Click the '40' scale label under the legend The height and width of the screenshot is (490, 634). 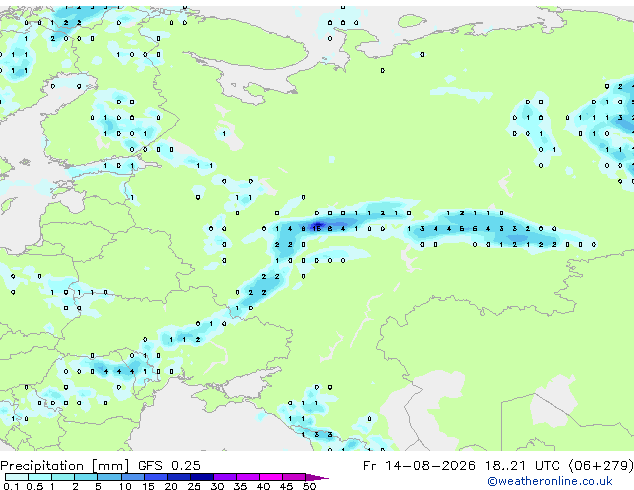pyautogui.click(x=263, y=486)
